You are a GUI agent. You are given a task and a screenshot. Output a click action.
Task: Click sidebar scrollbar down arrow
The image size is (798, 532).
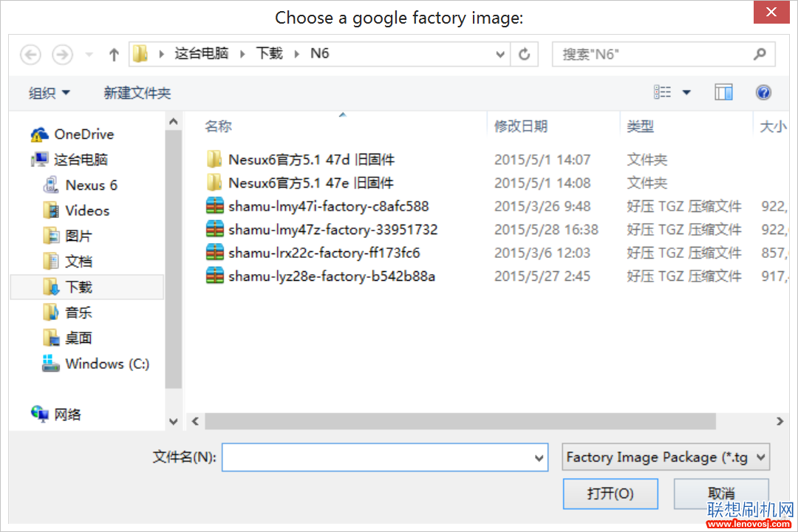point(174,421)
